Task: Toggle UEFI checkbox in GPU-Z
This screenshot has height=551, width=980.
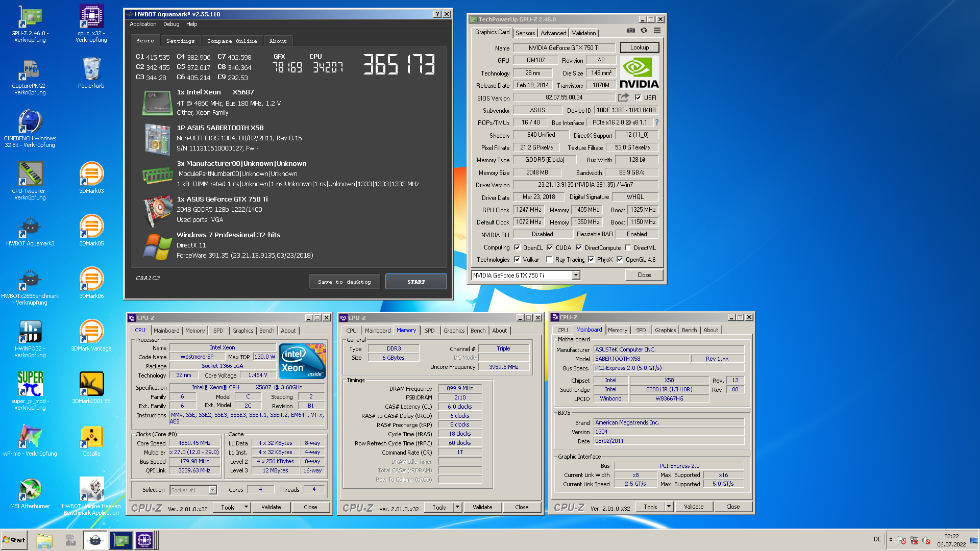Action: pos(638,97)
